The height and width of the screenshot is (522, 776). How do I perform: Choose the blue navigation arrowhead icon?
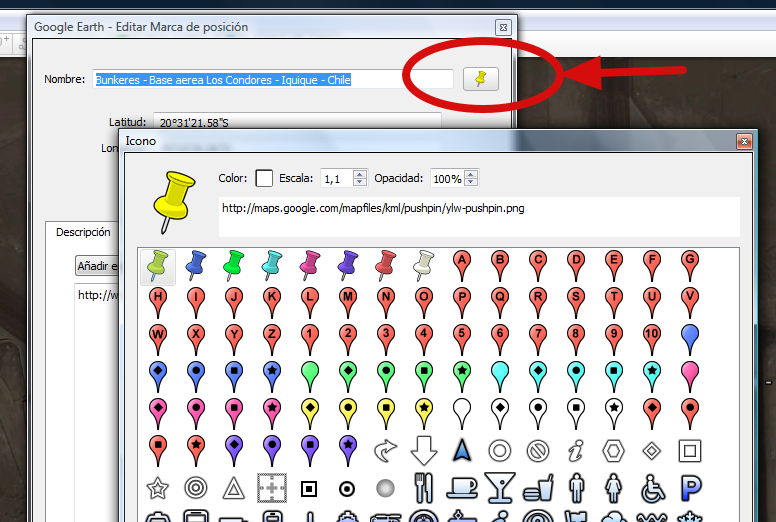click(x=462, y=450)
